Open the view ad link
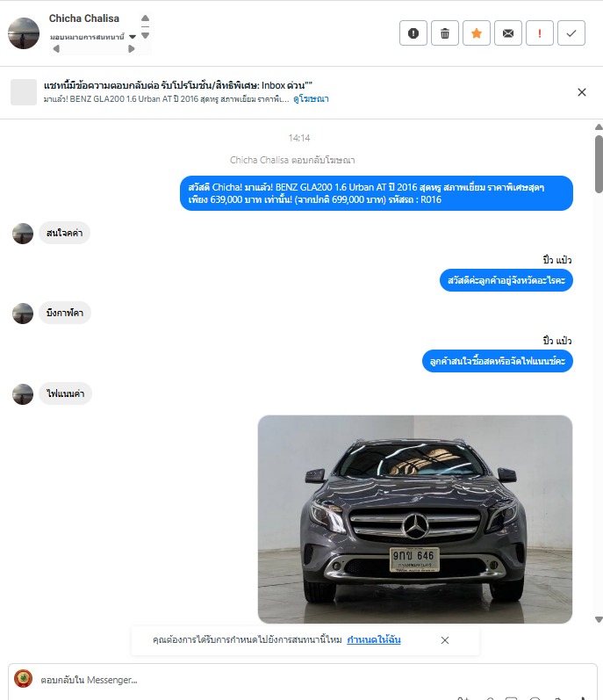The width and height of the screenshot is (603, 700). pos(311,98)
